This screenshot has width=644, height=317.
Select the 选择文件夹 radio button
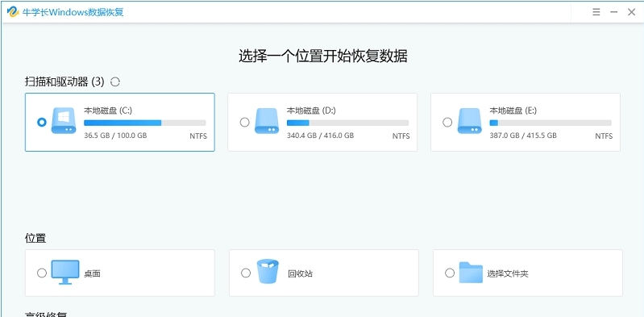click(450, 273)
